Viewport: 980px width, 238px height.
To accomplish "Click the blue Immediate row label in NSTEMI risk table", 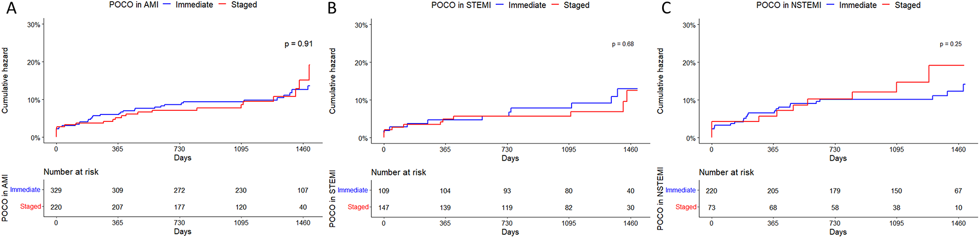I will pos(681,190).
